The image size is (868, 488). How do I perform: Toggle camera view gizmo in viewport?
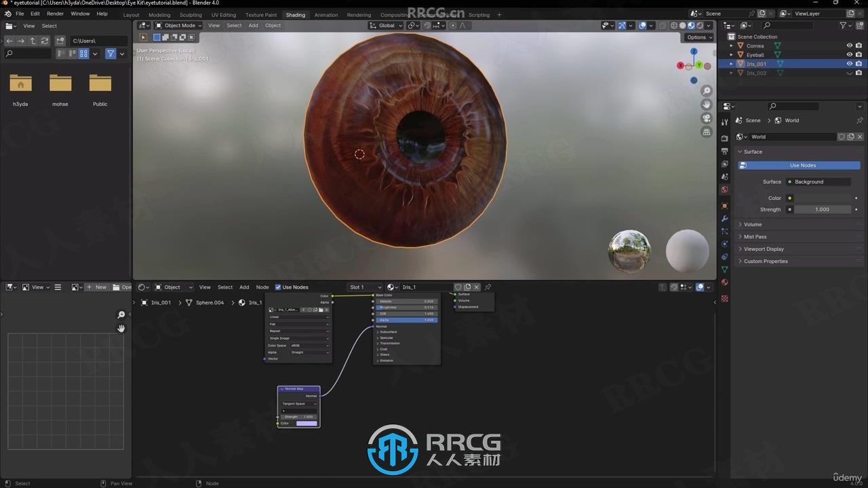click(707, 118)
